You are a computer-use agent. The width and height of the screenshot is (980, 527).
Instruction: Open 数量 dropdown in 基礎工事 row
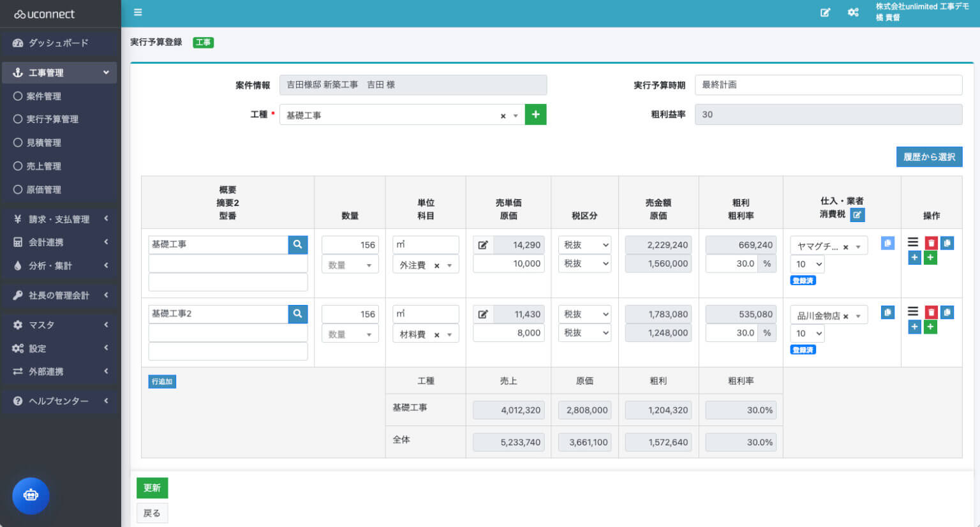pos(350,265)
